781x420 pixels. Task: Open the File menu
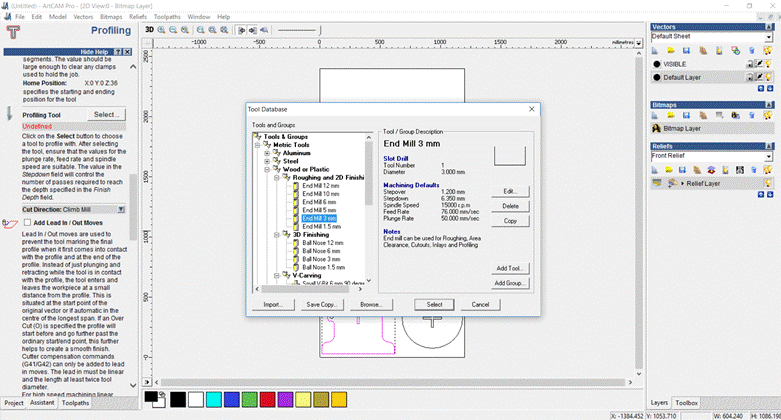pyautogui.click(x=20, y=16)
